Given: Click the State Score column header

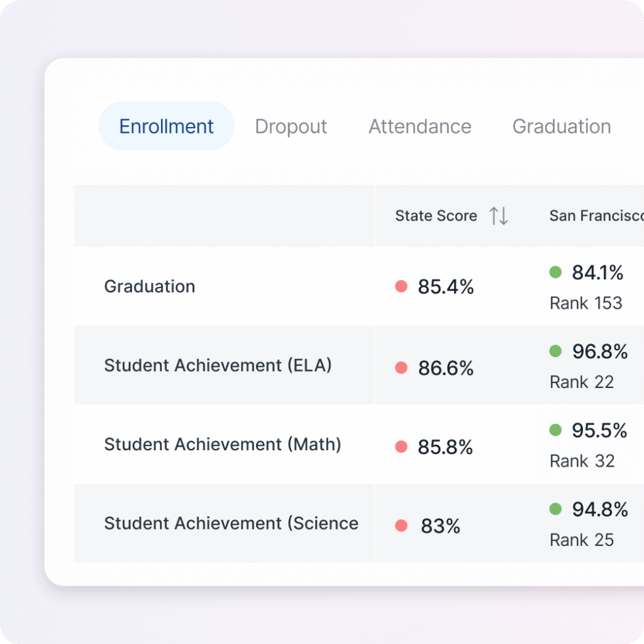Looking at the screenshot, I should (436, 216).
